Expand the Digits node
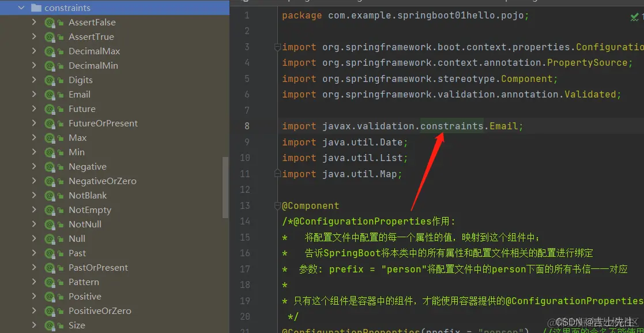The width and height of the screenshot is (644, 333). tap(34, 80)
